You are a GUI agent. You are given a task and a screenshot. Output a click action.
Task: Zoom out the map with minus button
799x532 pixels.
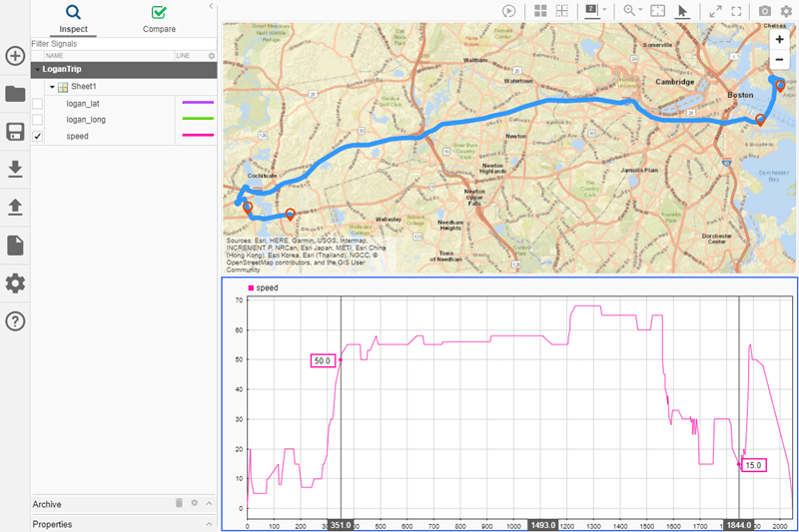[x=779, y=60]
